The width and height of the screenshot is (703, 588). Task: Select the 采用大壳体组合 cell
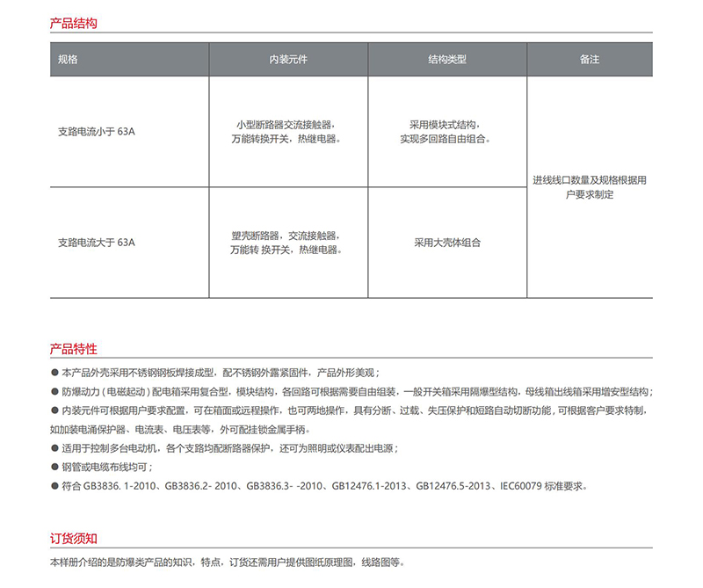(446, 243)
